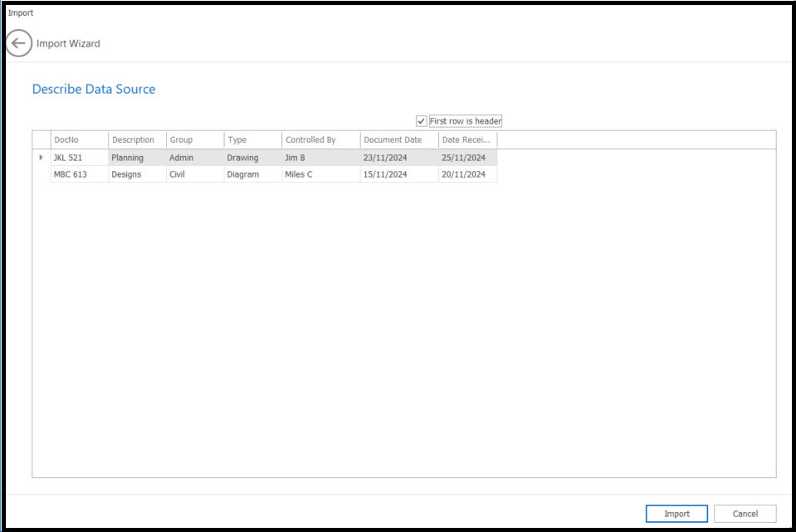
Task: Select the 20/11/2024 date received cell
Action: pos(467,174)
